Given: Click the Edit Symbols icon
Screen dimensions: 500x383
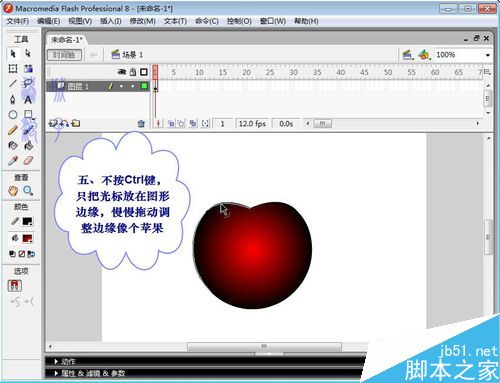Looking at the screenshot, I should click(x=424, y=55).
